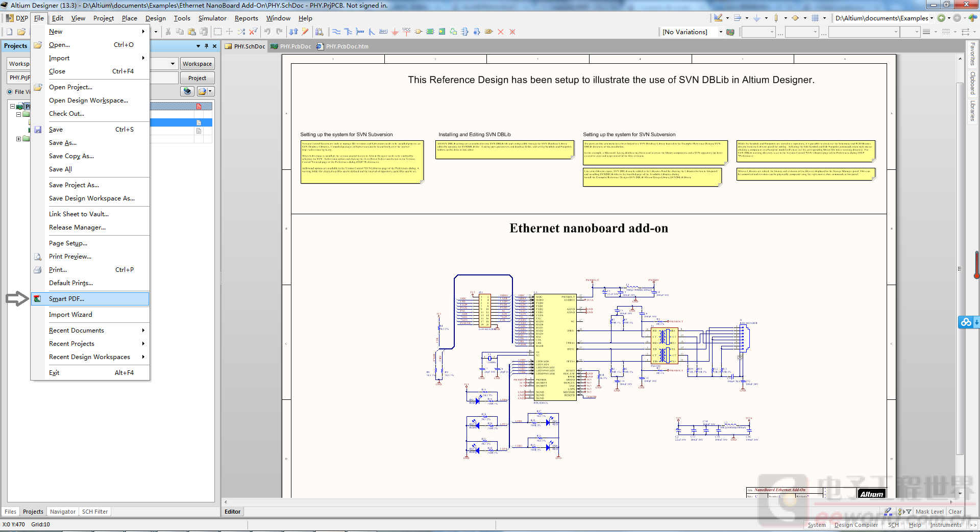The height and width of the screenshot is (532, 980).
Task: Choose Smart PDF from File menu
Action: coord(90,299)
